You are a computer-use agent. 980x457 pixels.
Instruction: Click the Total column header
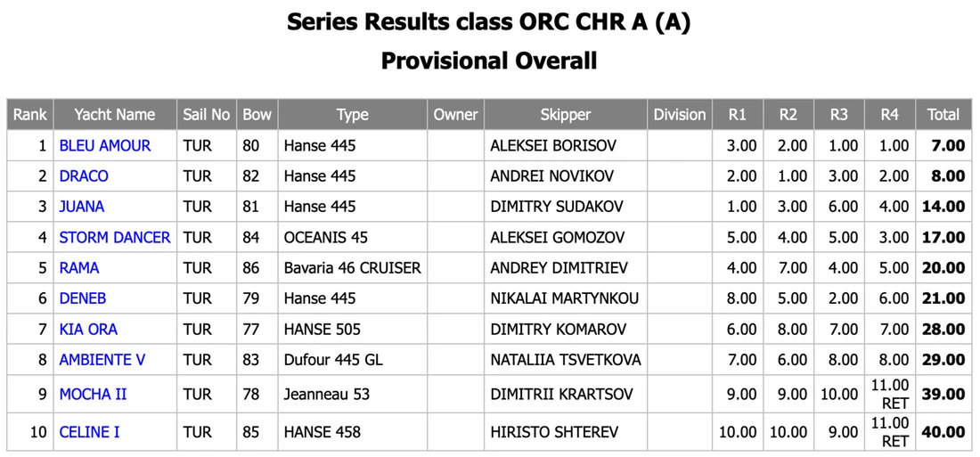pyautogui.click(x=943, y=114)
